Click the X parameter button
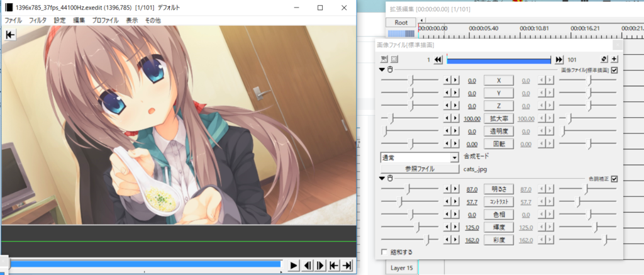644x275 pixels. [499, 81]
